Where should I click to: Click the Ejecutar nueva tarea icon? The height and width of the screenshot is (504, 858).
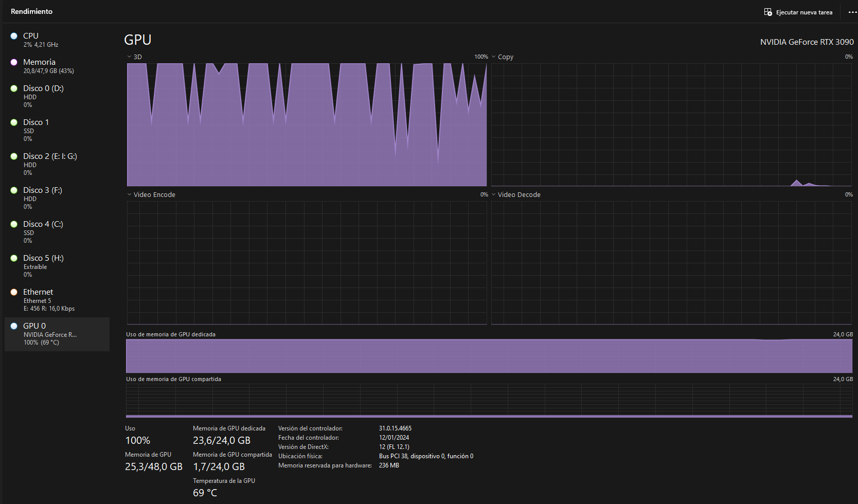coord(768,12)
